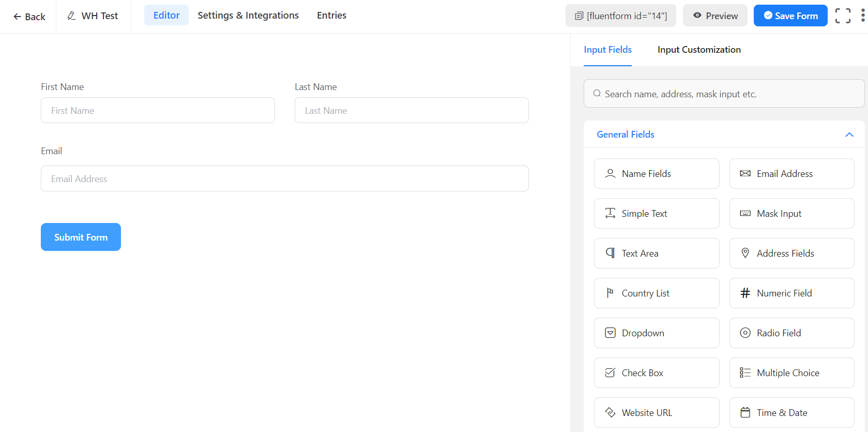Insert a Mask Input field
This screenshot has height=432, width=868.
point(791,214)
